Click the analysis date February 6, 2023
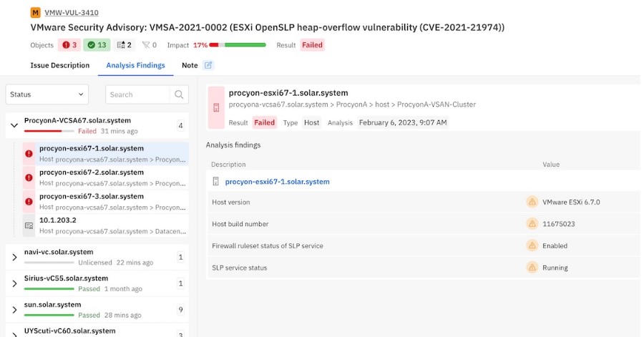 pyautogui.click(x=403, y=122)
